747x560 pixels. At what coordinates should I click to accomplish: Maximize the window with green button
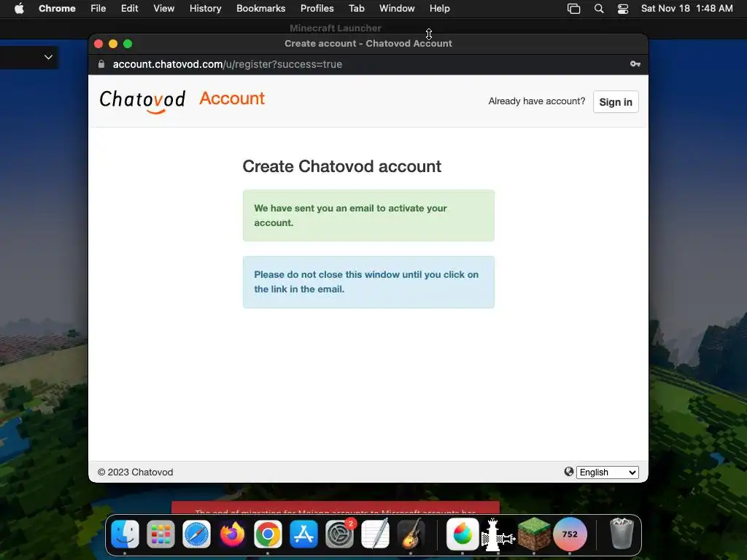128,44
